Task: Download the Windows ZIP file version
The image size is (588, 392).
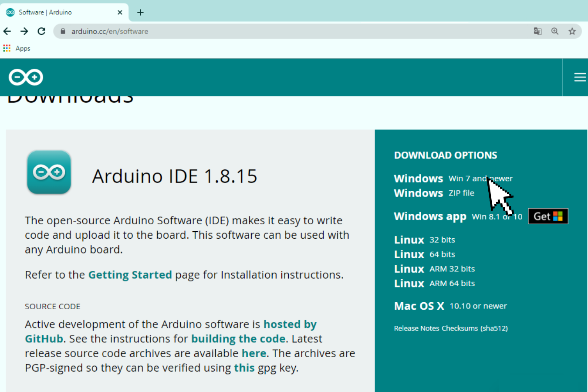Action: pos(434,193)
